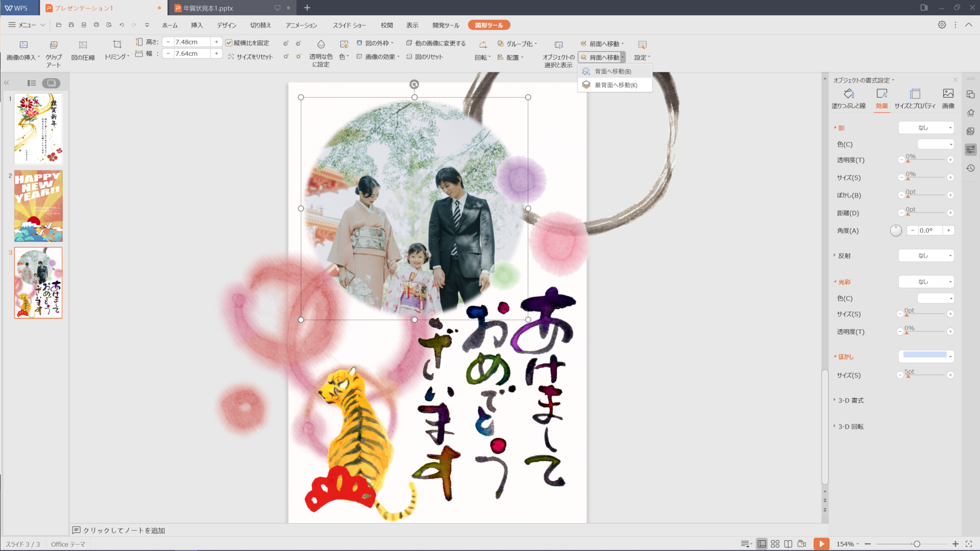Select normal view in status bar
Screen dimensions: 980x551
762,544
